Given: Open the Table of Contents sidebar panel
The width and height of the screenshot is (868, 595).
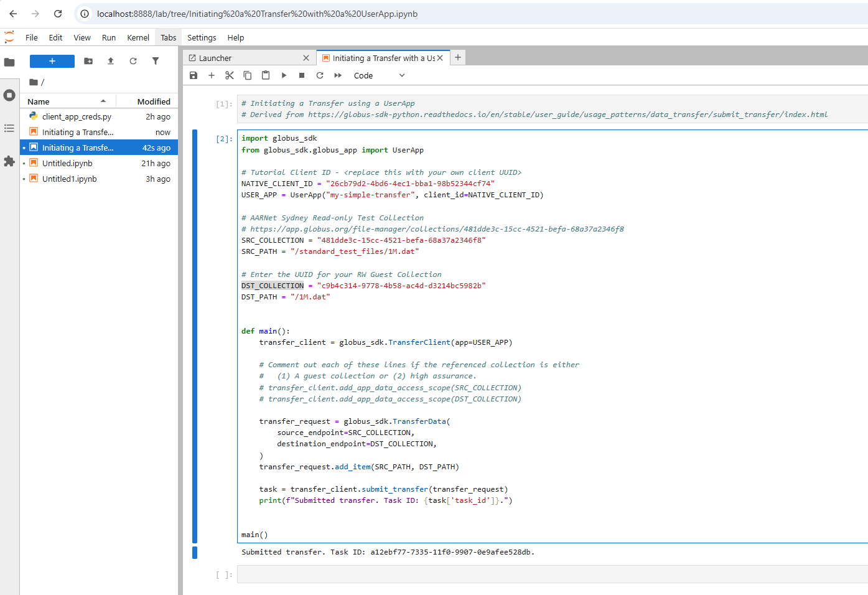Looking at the screenshot, I should 9,128.
